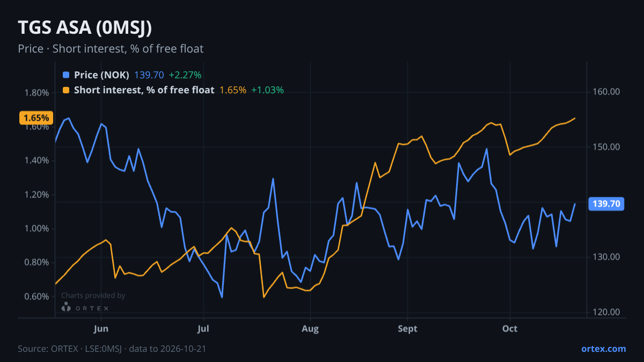This screenshot has height=362, width=644.
Task: Click the +1.03% short interest change
Action: pos(267,90)
